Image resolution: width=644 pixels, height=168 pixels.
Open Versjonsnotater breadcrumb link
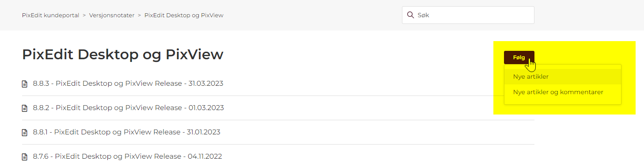tap(112, 15)
